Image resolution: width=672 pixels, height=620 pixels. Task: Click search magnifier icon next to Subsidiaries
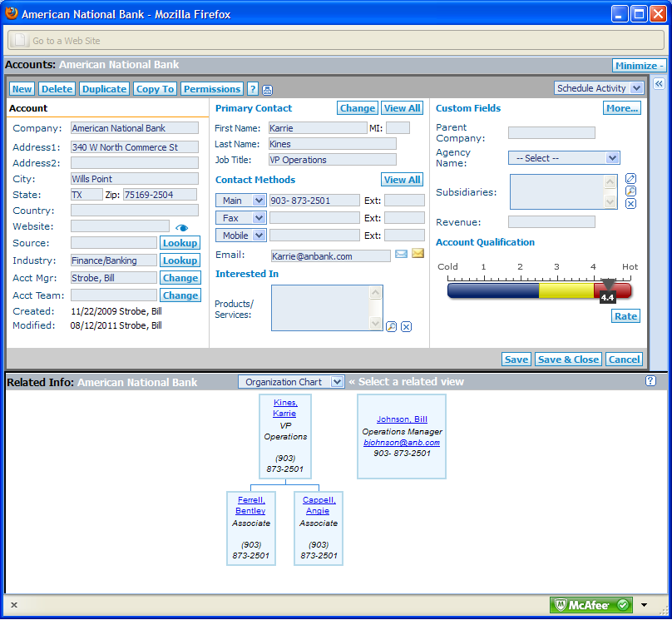(630, 191)
